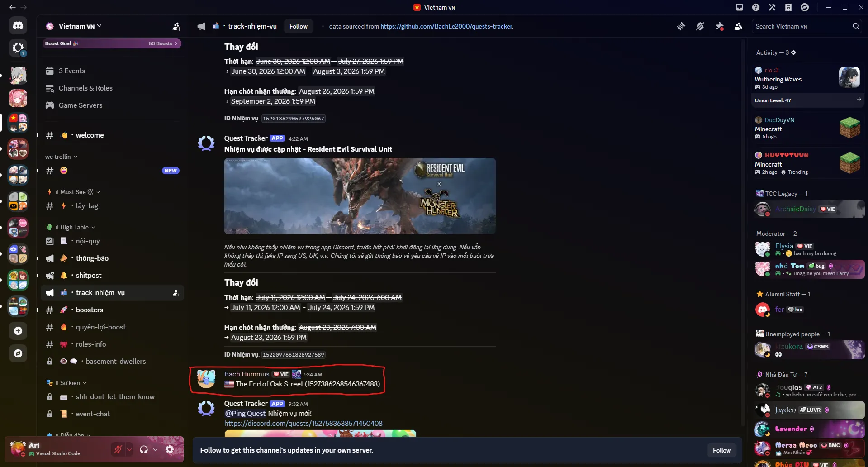Open the lấy-tag channel
This screenshot has width=868, height=467.
(112, 206)
